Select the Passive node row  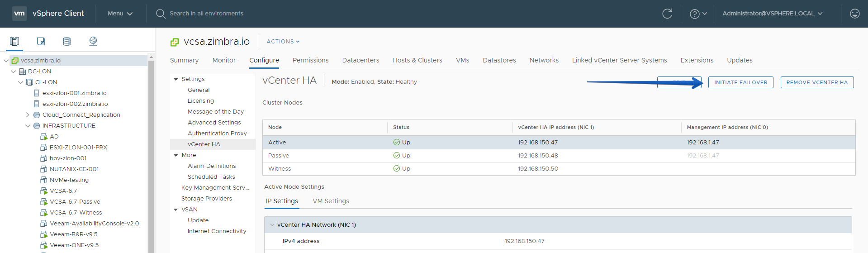coord(559,156)
